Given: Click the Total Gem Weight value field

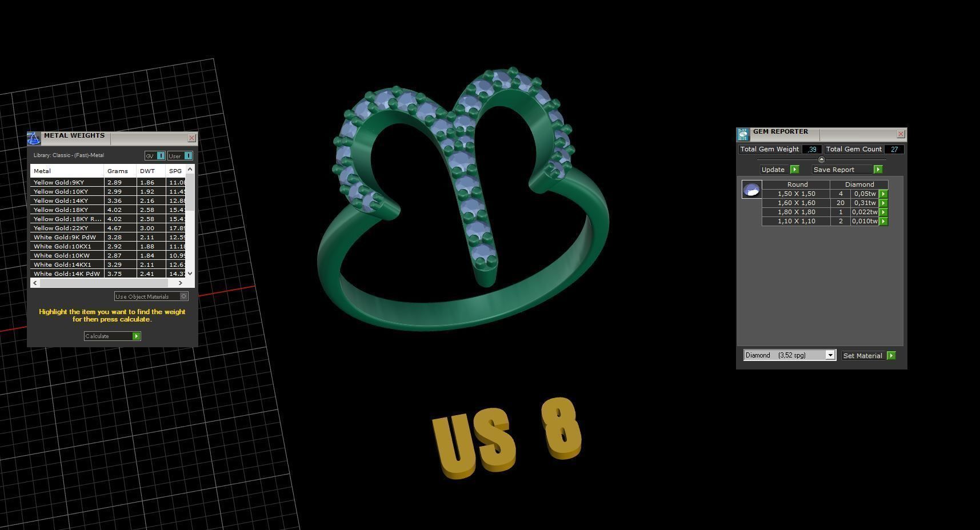Looking at the screenshot, I should (812, 149).
